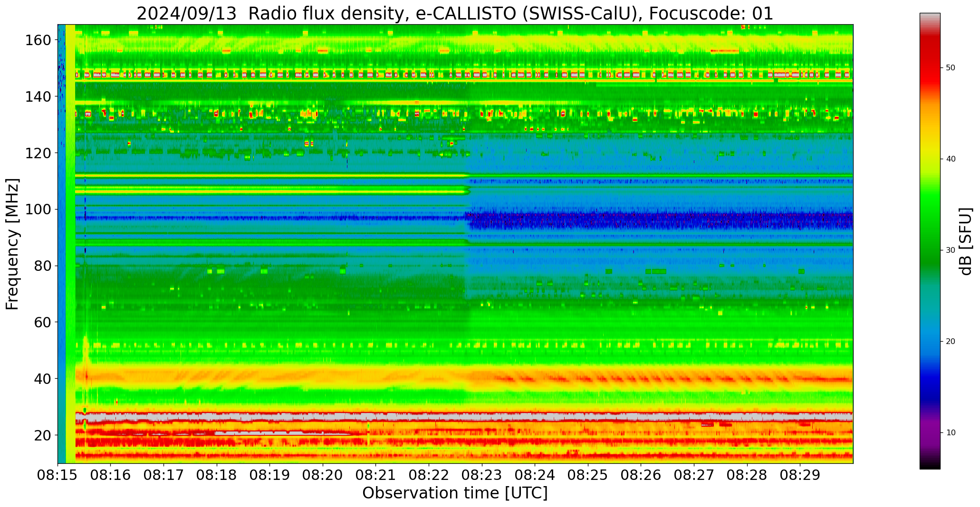Click the colorbar tick labeled 10
The width and height of the screenshot is (980, 507).
click(950, 432)
